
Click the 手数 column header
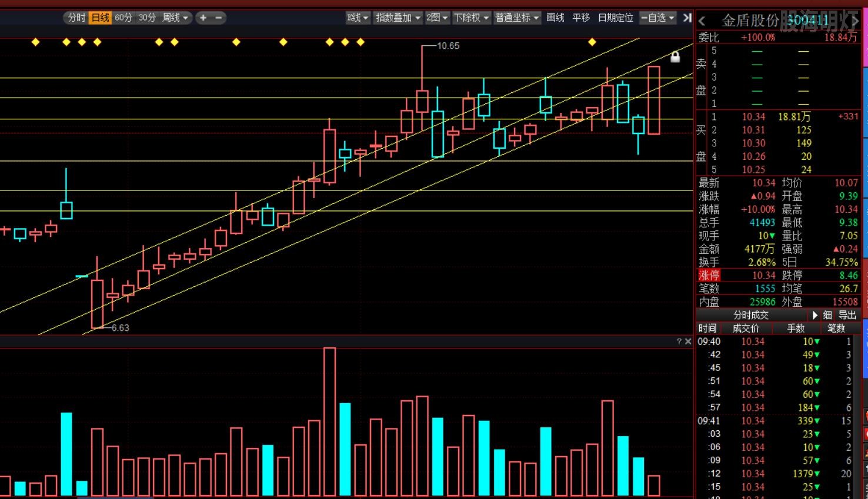(x=796, y=328)
